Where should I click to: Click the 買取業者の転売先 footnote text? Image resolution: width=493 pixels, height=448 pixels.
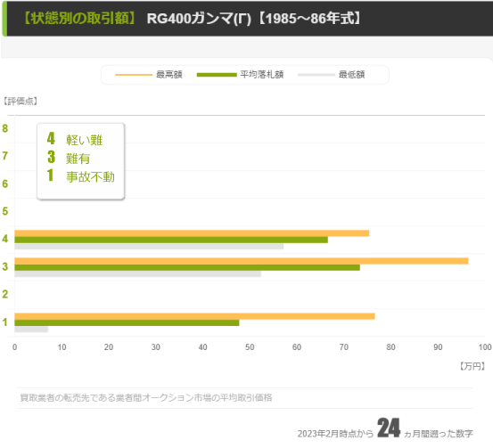pyautogui.click(x=146, y=398)
